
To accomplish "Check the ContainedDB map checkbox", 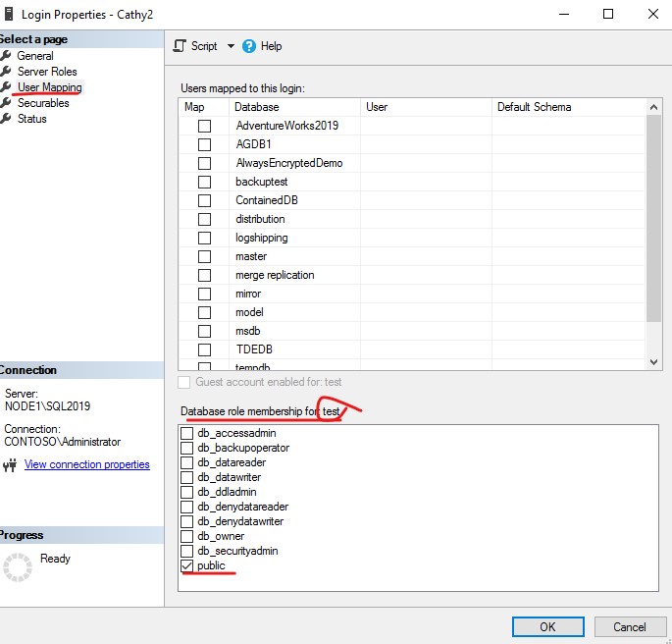I will coord(204,200).
